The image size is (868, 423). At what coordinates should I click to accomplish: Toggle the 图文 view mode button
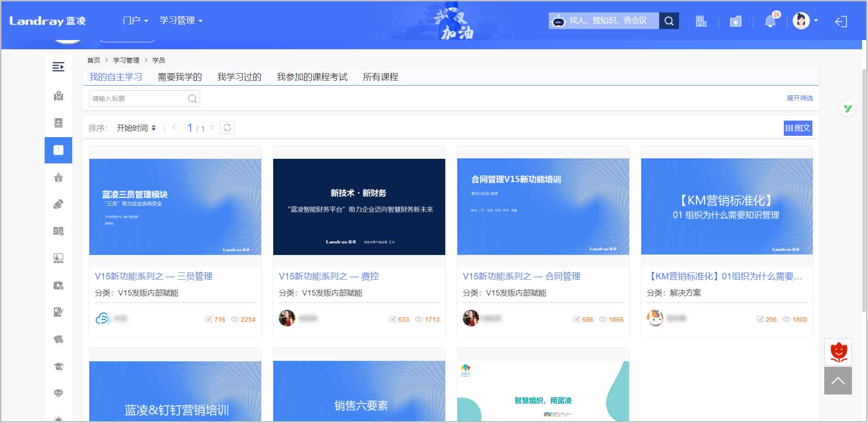(798, 128)
